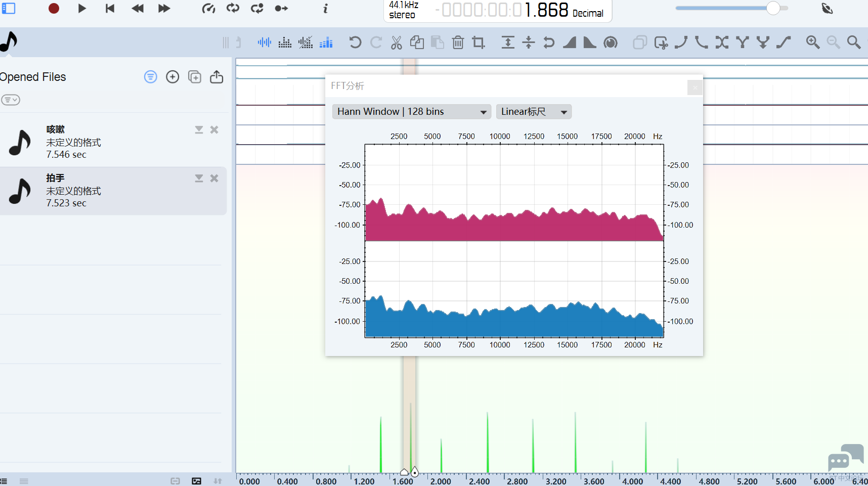Click the red Record button

(x=54, y=9)
